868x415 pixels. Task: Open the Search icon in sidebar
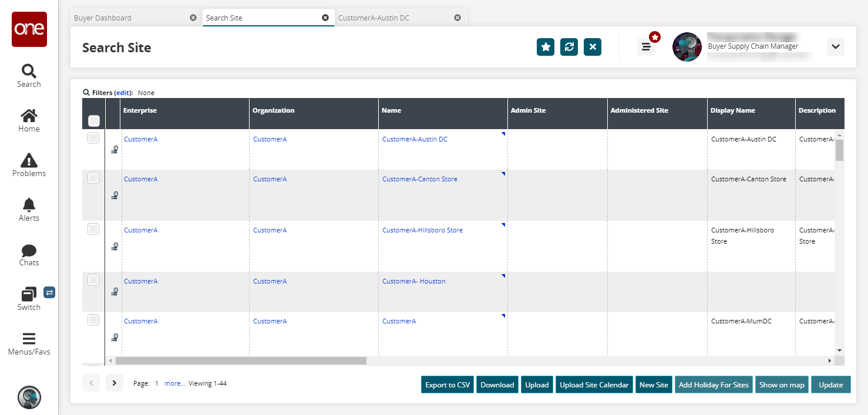29,76
